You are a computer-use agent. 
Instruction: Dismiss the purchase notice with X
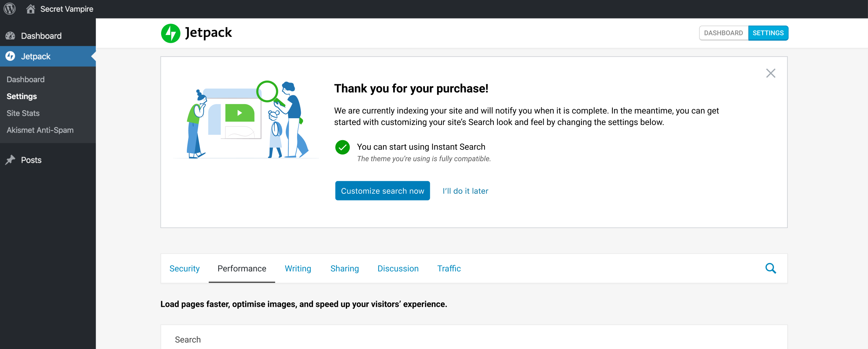click(x=771, y=73)
